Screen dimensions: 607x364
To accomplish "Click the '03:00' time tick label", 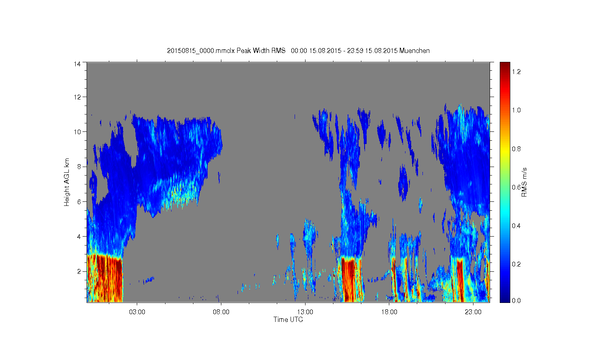I will point(137,312).
